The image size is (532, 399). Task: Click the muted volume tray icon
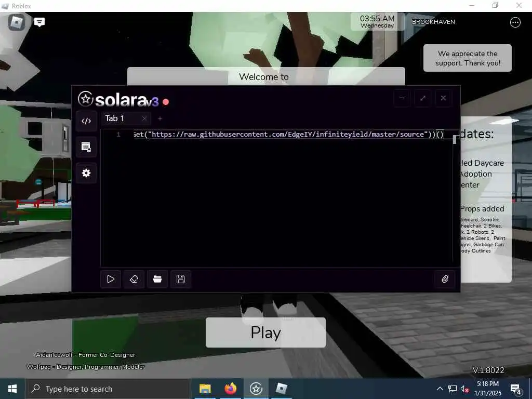tap(464, 389)
